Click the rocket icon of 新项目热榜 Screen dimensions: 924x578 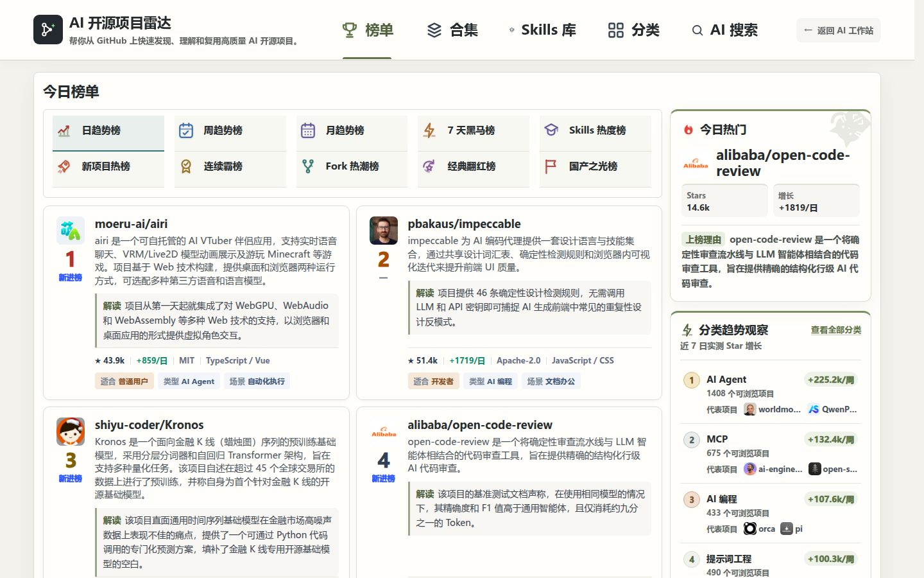(x=64, y=166)
